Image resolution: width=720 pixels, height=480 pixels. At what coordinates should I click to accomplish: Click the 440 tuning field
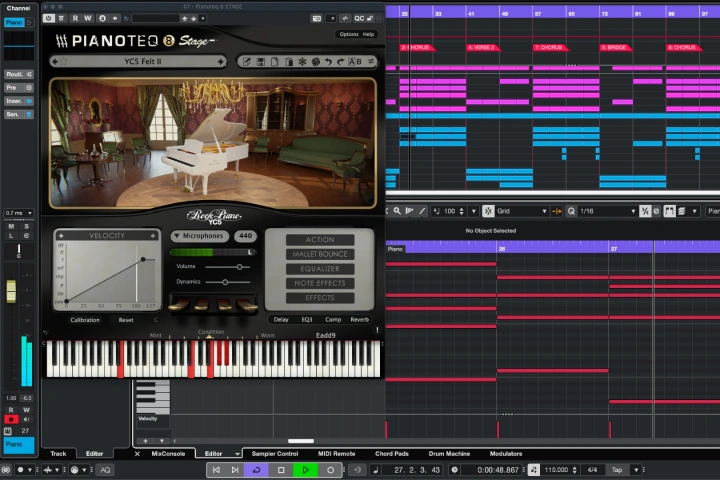click(246, 236)
